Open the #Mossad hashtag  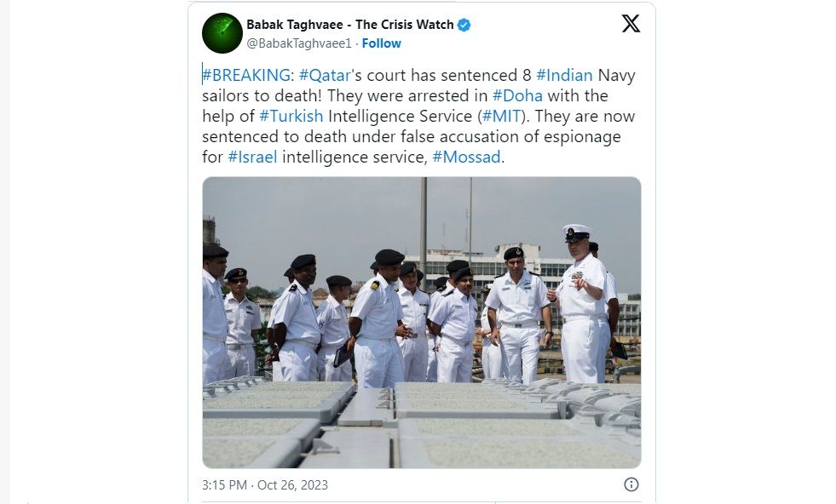[466, 157]
